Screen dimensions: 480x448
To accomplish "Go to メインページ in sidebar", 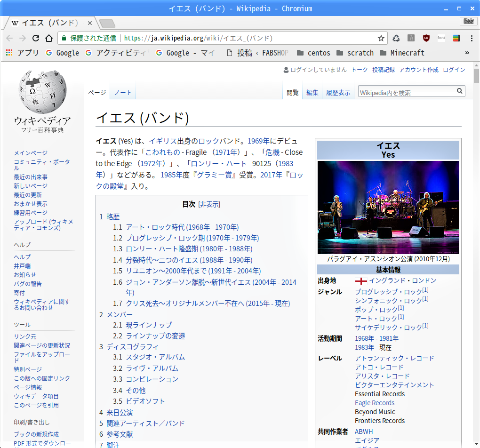I will click(x=31, y=153).
